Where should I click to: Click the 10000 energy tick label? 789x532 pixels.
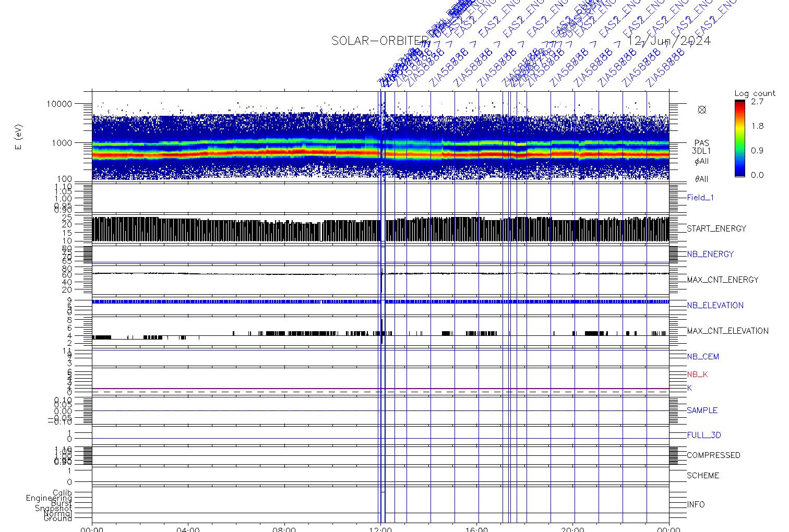point(59,104)
